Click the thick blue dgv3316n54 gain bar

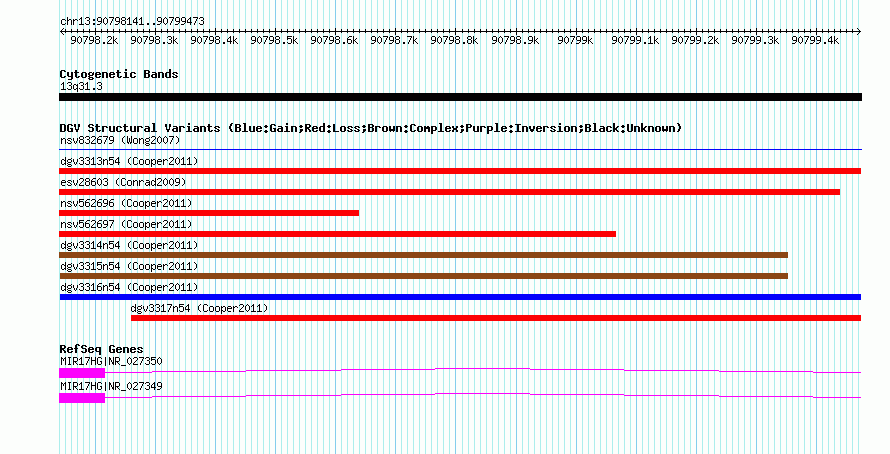[460, 297]
